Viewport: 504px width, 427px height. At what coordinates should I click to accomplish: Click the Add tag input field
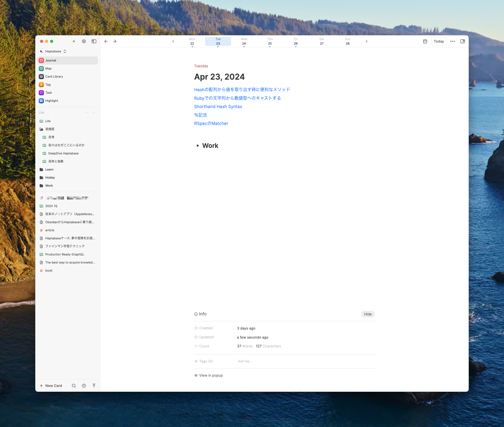point(245,361)
